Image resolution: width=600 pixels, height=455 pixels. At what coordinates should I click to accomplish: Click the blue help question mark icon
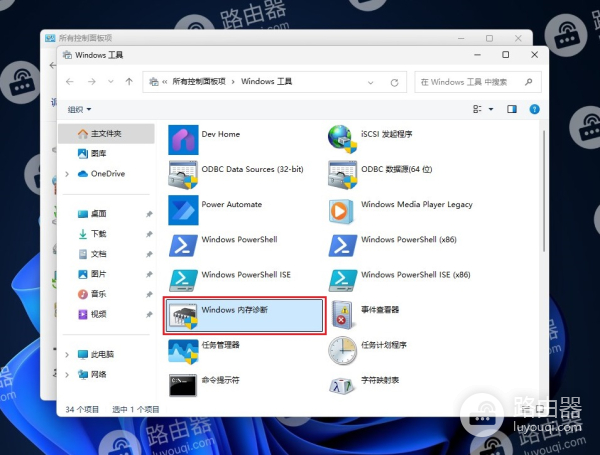click(x=535, y=109)
